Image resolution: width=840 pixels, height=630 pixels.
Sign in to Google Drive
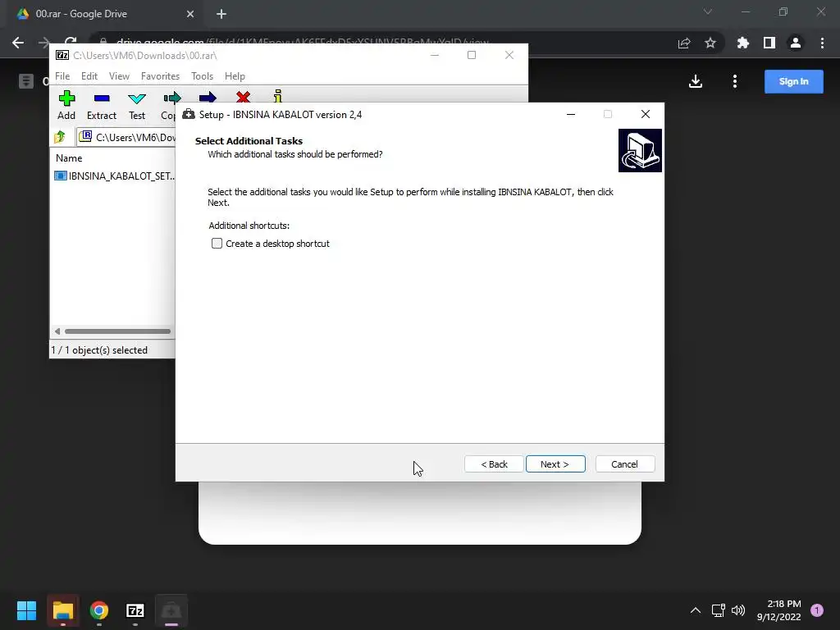click(793, 81)
